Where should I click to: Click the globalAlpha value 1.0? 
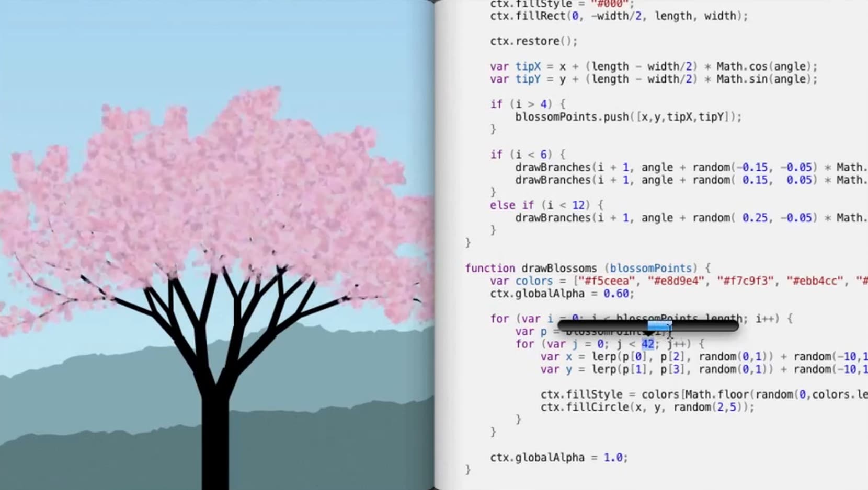pos(612,458)
